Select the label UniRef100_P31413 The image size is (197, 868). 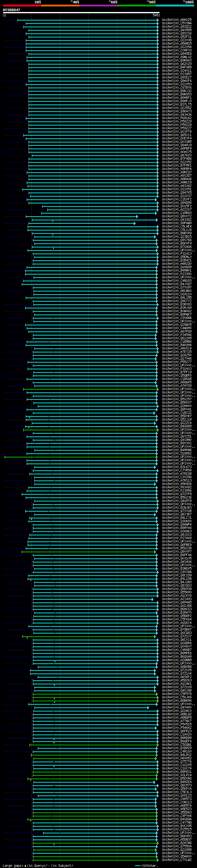point(177,254)
